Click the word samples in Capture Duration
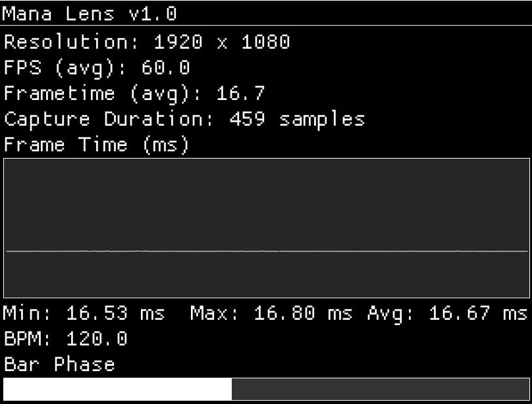 click(x=322, y=120)
